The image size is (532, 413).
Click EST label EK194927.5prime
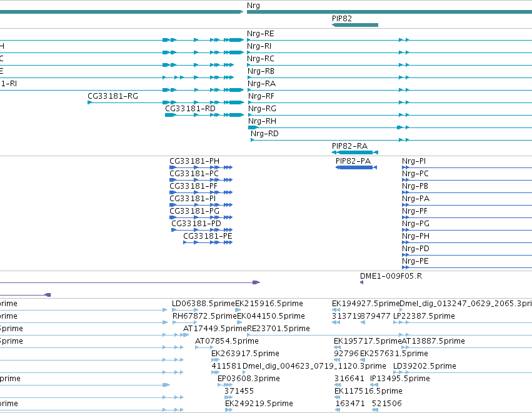pyautogui.click(x=366, y=304)
